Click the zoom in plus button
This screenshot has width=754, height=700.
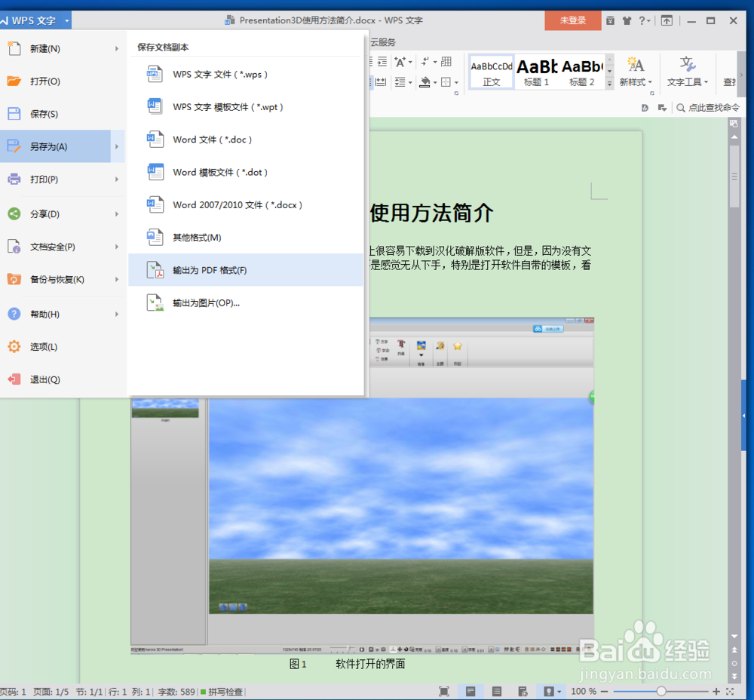coord(716,692)
